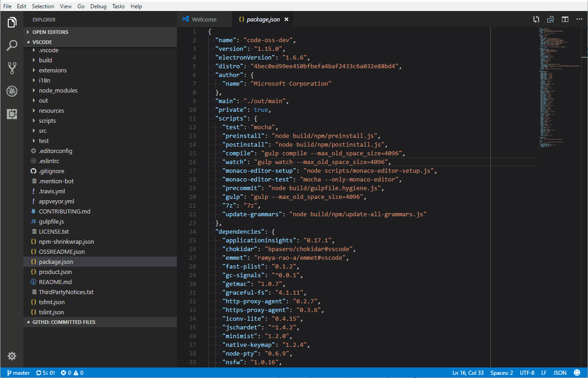The width and height of the screenshot is (588, 378).
Task: Open the Debug view icon
Action: pos(12,91)
